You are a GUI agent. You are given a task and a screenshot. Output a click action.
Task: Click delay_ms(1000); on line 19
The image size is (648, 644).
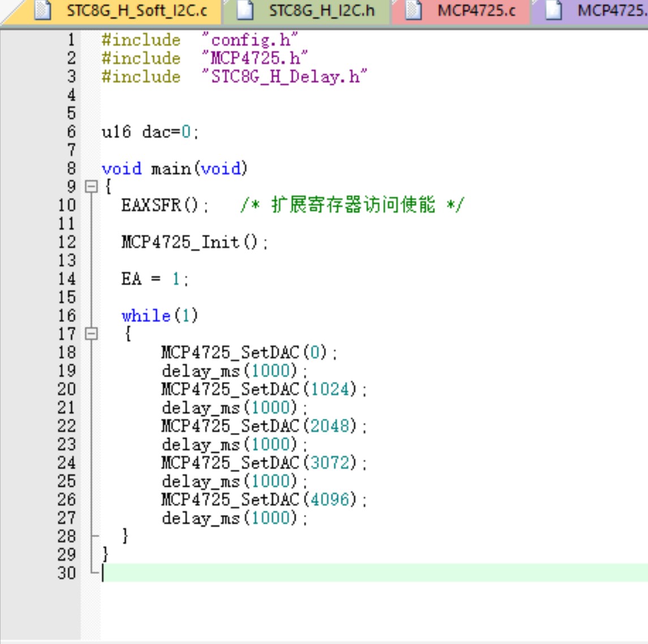[234, 371]
